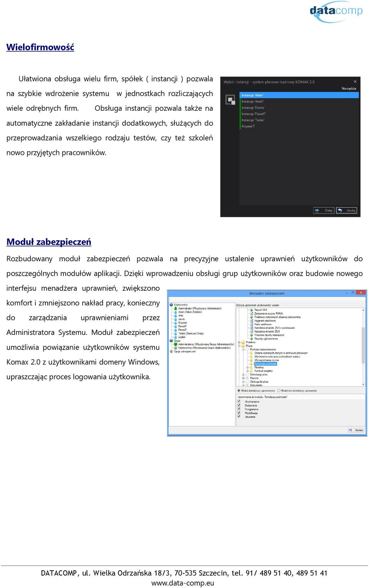Click Zestawienie roczne RMUA item
369x588 pixels.
[x=269, y=313]
